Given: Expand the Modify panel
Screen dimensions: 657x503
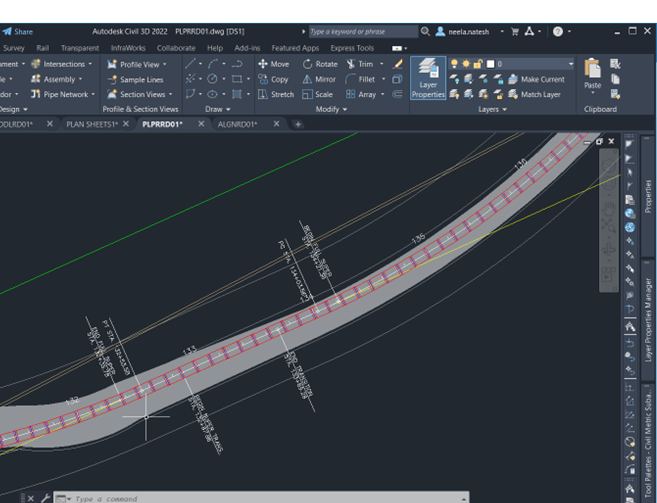Looking at the screenshot, I should [331, 109].
